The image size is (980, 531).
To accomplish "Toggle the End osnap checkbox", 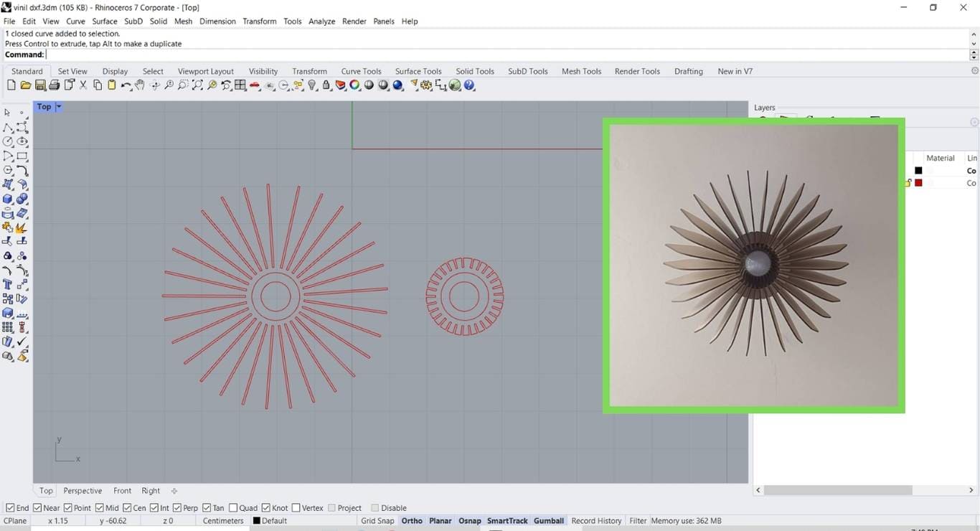I will 9,508.
